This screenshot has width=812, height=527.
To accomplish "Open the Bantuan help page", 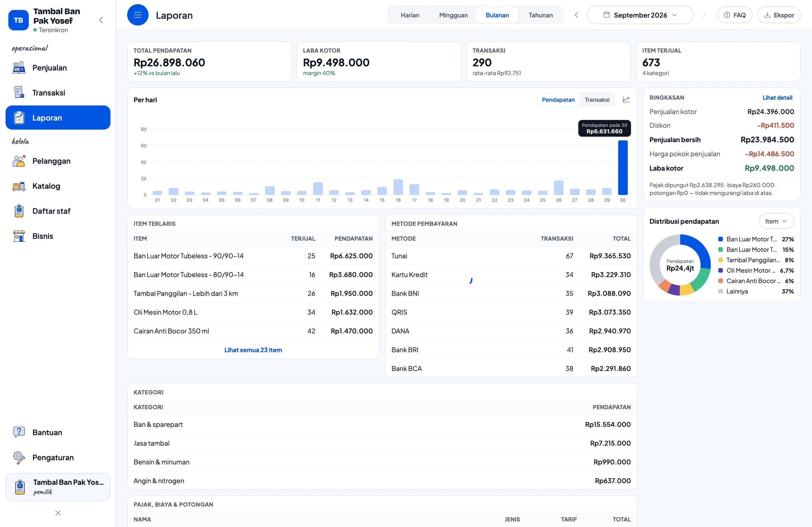I will click(58, 432).
